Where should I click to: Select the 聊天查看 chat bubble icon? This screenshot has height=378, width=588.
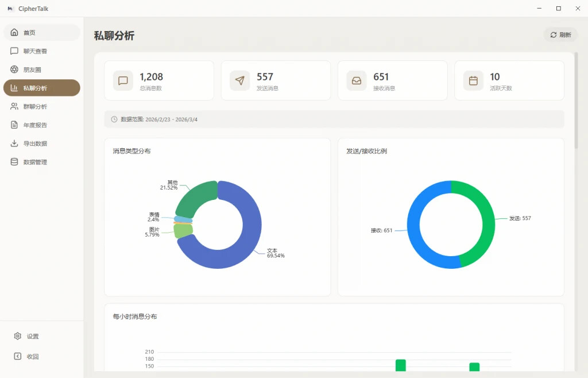coord(14,51)
